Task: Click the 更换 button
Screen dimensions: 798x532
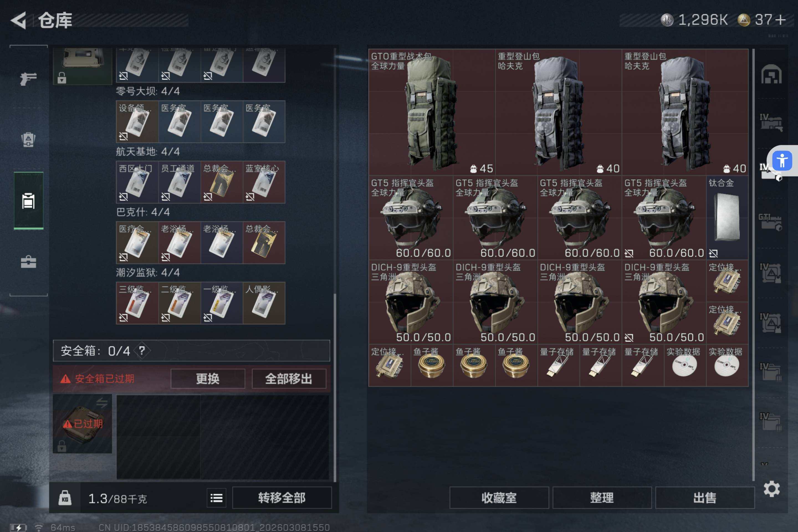Action: pyautogui.click(x=208, y=379)
